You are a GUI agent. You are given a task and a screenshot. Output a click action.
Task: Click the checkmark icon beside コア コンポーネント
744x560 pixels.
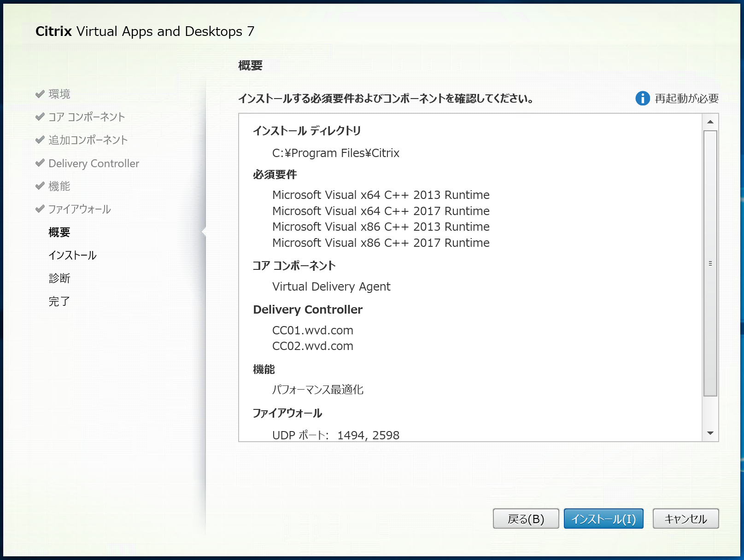click(39, 117)
